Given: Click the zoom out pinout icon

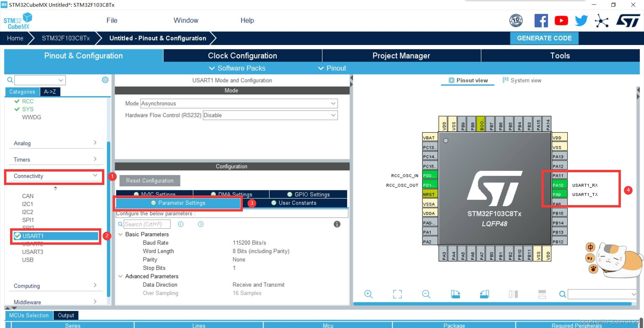Looking at the screenshot, I should pyautogui.click(x=426, y=294).
